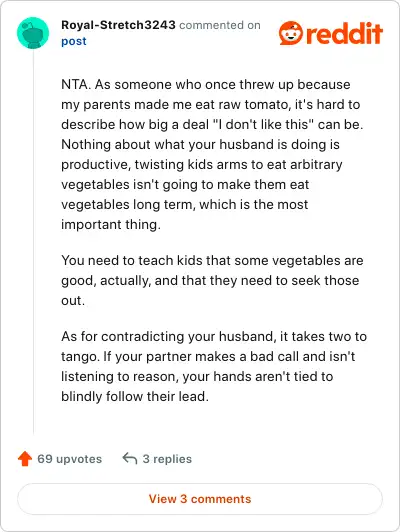Screen dimensions: 400x532
Task: Click the words "important thing" in the comment
Action: [x=111, y=225]
